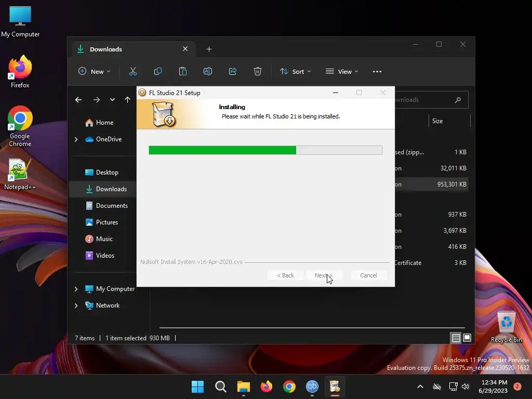Open the clock and date panel
532x399 pixels.
(493, 387)
